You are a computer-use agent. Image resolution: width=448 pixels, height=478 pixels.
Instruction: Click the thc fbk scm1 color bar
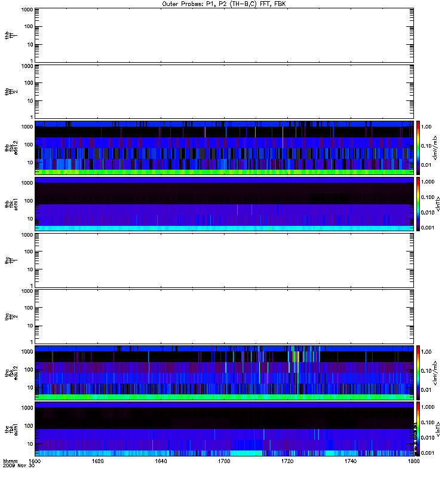418,429
